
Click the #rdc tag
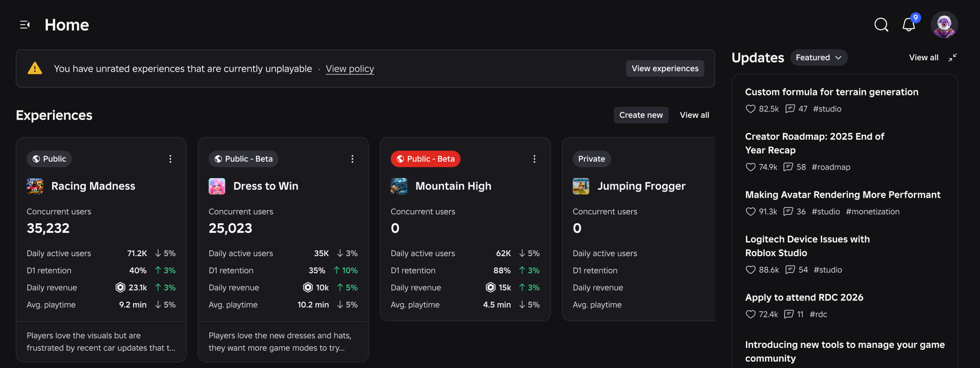click(x=818, y=314)
